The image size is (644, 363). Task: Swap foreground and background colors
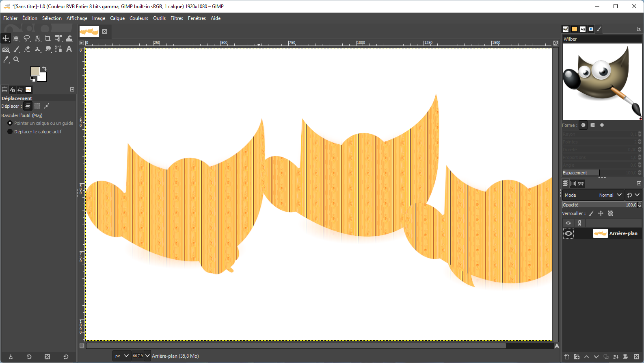tap(44, 68)
